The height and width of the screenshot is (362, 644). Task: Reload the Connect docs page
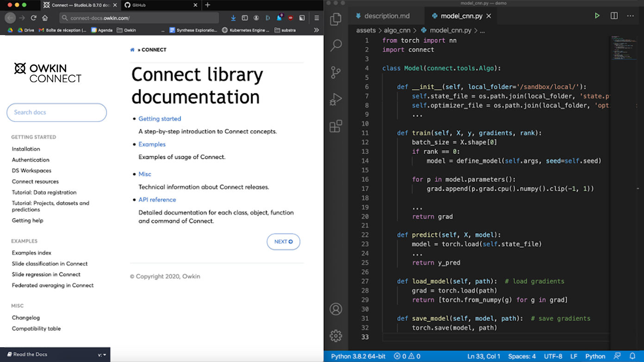33,18
